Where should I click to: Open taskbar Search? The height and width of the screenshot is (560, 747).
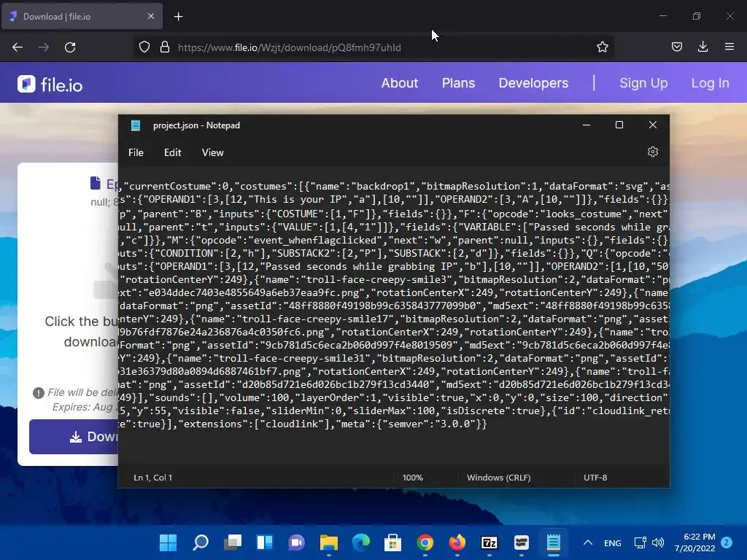201,542
